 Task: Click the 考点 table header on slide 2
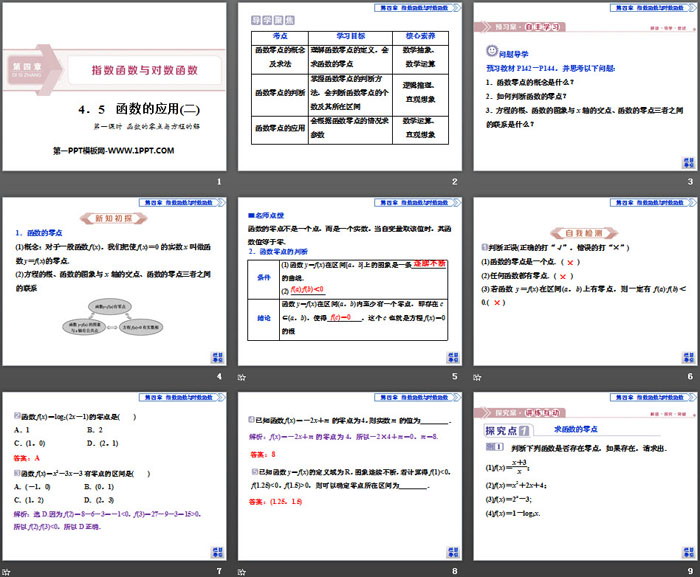point(280,36)
